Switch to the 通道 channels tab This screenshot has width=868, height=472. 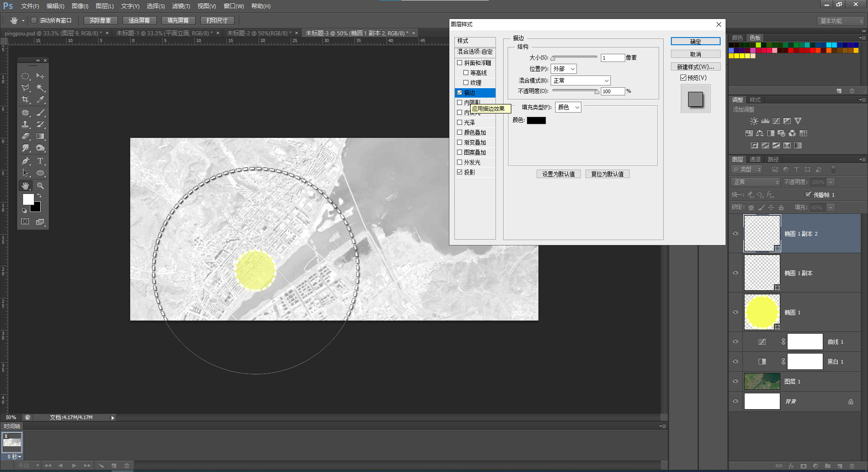click(755, 159)
